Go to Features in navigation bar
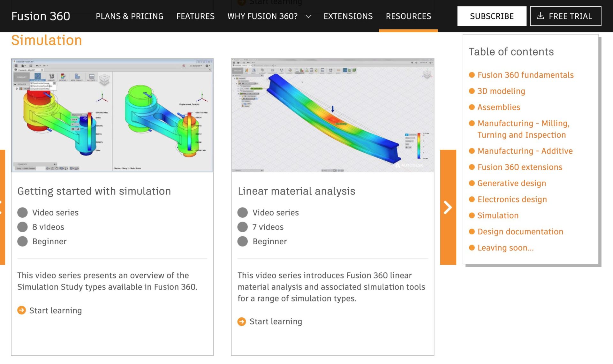The image size is (613, 364). 195,16
